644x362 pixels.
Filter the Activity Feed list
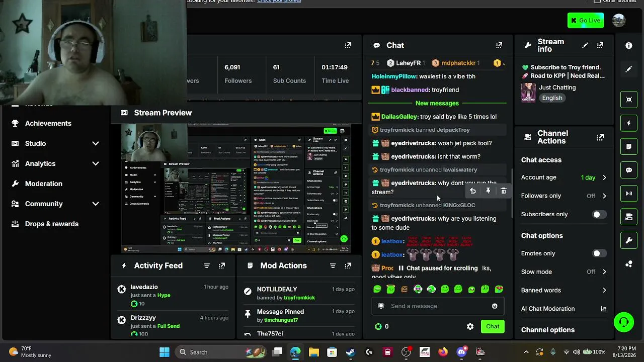(x=207, y=265)
